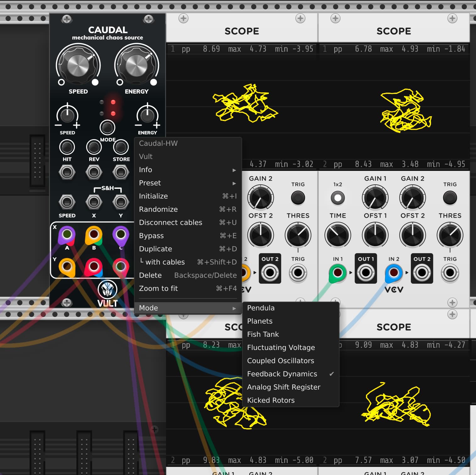The image size is (476, 475).
Task: Click the S&H X input jack
Action: pos(94,202)
